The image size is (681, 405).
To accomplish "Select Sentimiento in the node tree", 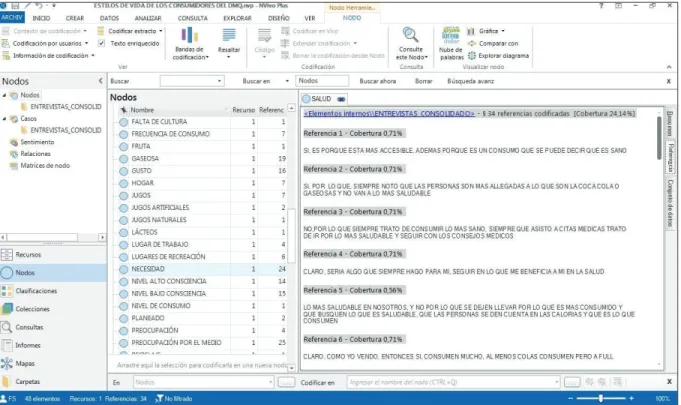I will (37, 142).
